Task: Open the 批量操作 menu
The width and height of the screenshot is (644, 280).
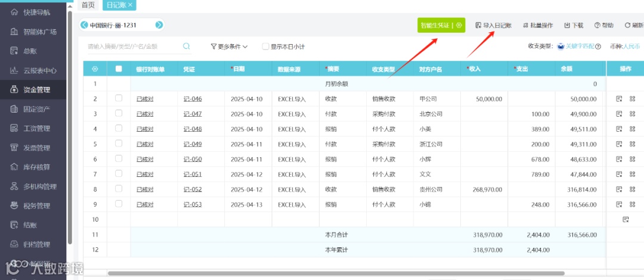Action: 538,25
